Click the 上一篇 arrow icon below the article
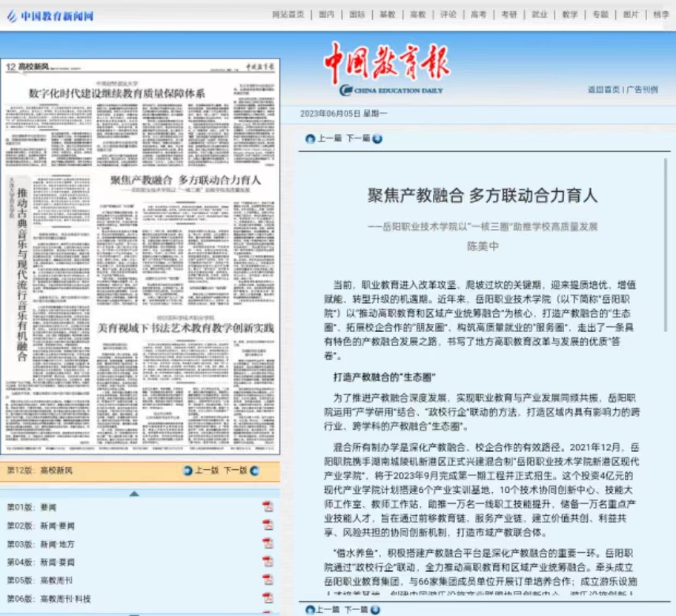 [310, 610]
